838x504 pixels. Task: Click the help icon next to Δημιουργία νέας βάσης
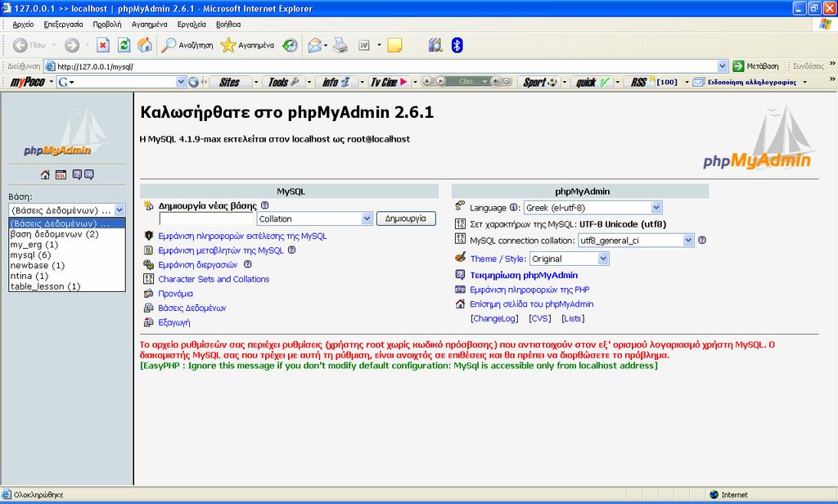(264, 205)
